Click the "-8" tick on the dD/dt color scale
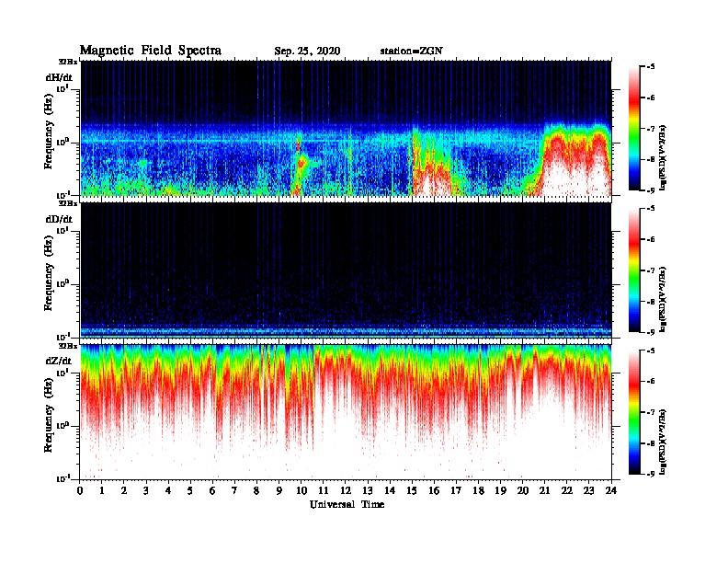 coord(651,302)
